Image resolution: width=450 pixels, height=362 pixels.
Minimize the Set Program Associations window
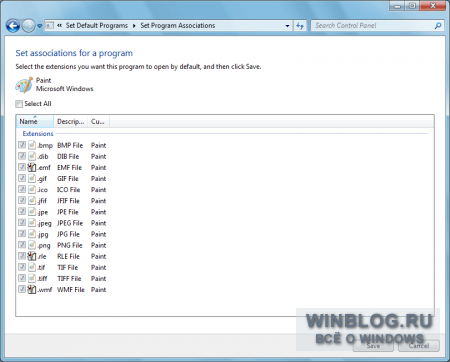[x=397, y=6]
